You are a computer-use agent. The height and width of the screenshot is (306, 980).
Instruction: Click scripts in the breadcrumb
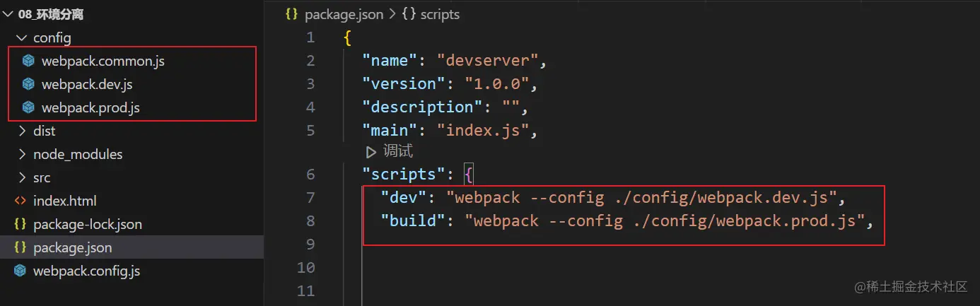click(x=441, y=14)
